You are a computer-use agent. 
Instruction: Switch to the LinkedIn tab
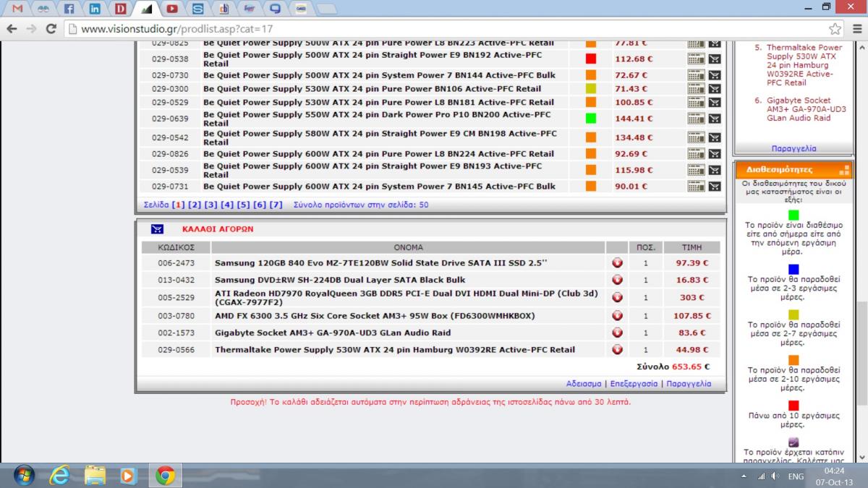(x=95, y=9)
